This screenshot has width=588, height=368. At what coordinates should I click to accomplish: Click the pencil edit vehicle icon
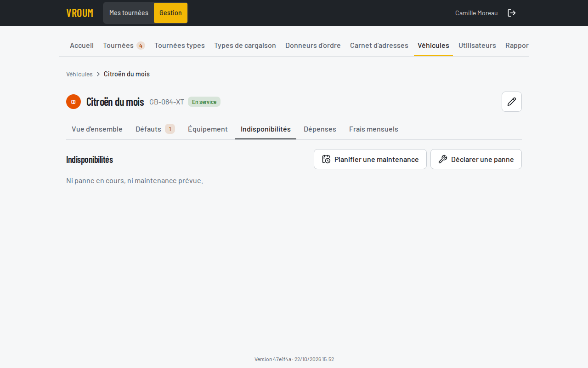tap(512, 102)
